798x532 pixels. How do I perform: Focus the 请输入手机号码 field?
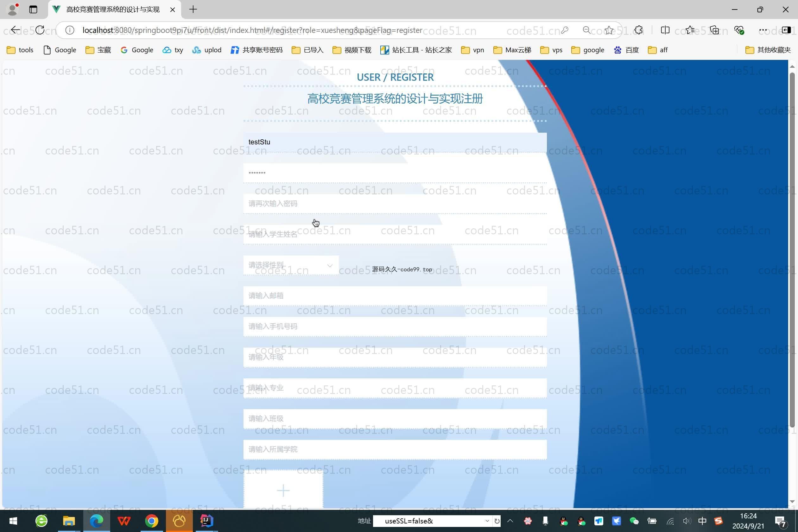click(x=395, y=326)
